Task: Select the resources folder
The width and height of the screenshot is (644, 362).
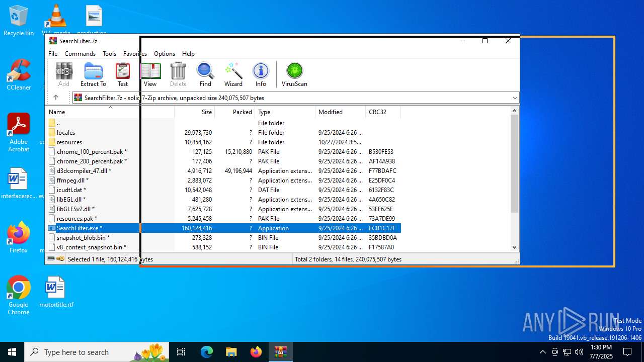Action: tap(223, 142)
